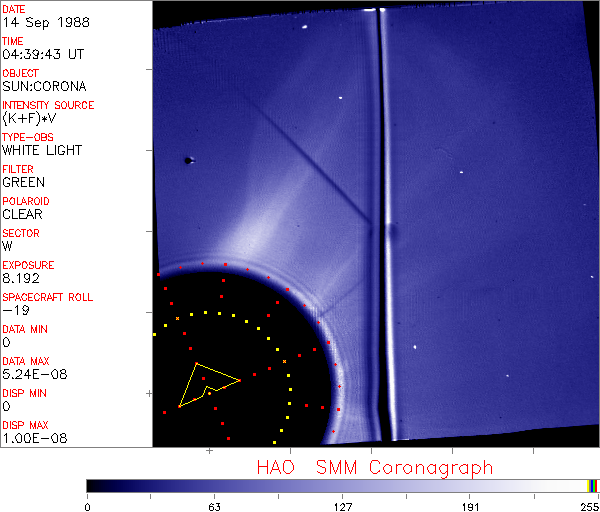The width and height of the screenshot is (600, 512).
Task: Select the (K+F)*V intensity value
Action: coord(29,119)
